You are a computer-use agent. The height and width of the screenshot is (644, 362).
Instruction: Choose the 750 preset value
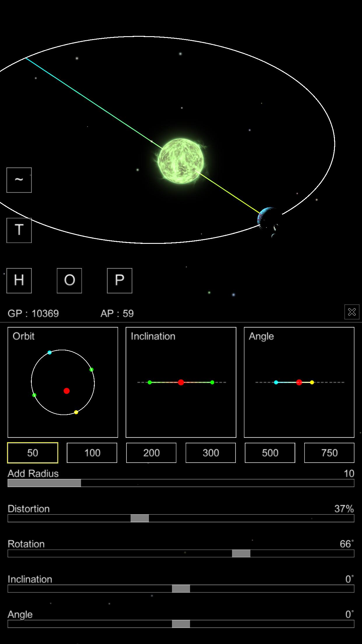pyautogui.click(x=329, y=453)
